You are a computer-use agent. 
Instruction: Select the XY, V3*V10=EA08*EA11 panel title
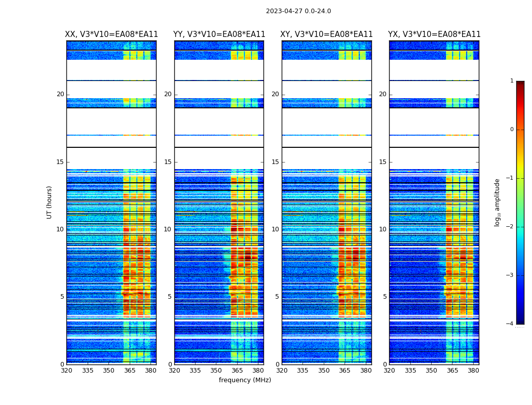326,34
